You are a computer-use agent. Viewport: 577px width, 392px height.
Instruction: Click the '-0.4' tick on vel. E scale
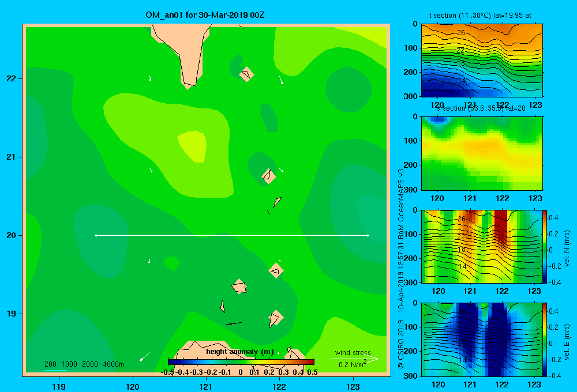tap(554, 375)
